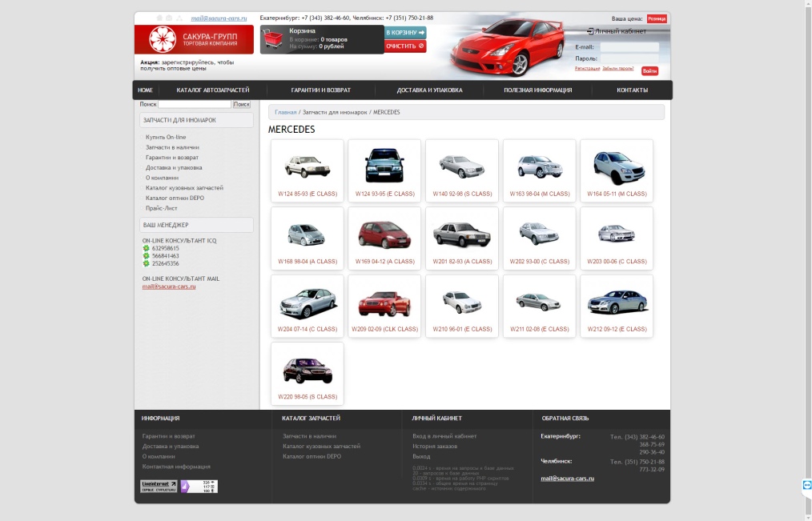Open the shopping cart icon

(272, 38)
